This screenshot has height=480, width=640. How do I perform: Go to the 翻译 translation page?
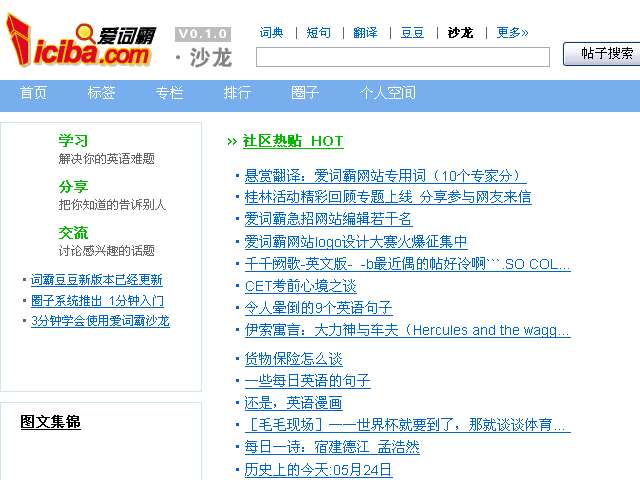point(365,33)
